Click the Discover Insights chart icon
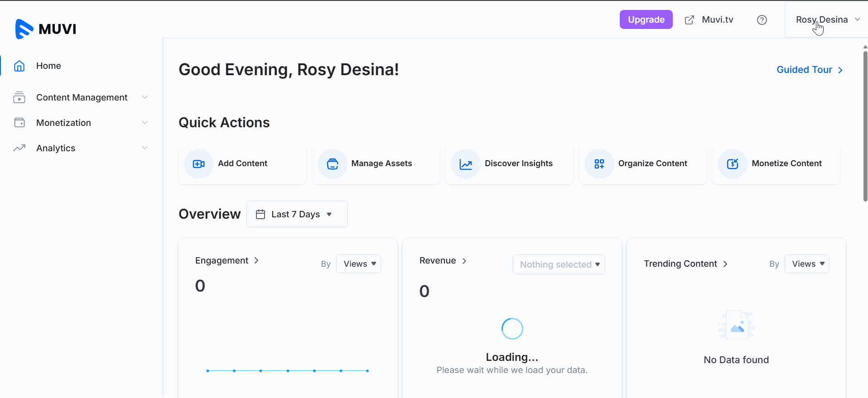 click(465, 164)
